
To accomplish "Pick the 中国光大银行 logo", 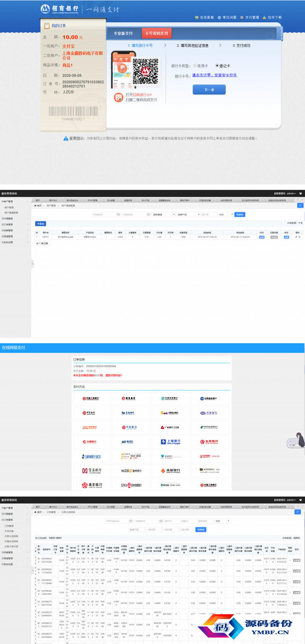I will click(x=169, y=413).
